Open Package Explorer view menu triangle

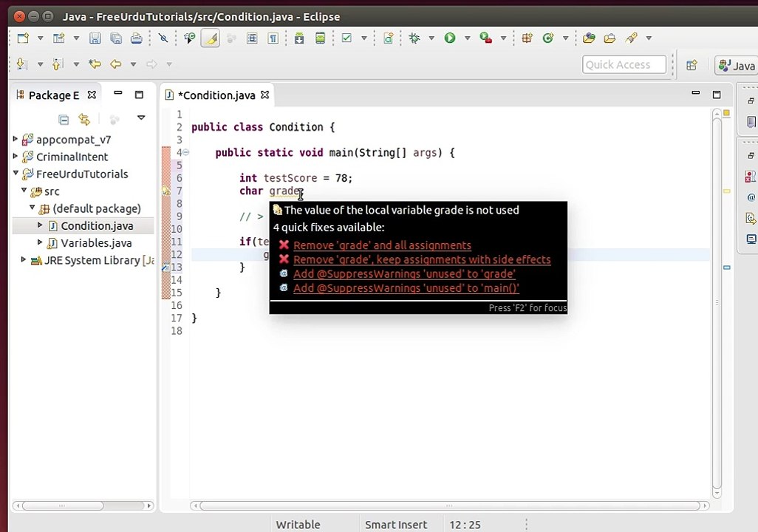(x=141, y=117)
